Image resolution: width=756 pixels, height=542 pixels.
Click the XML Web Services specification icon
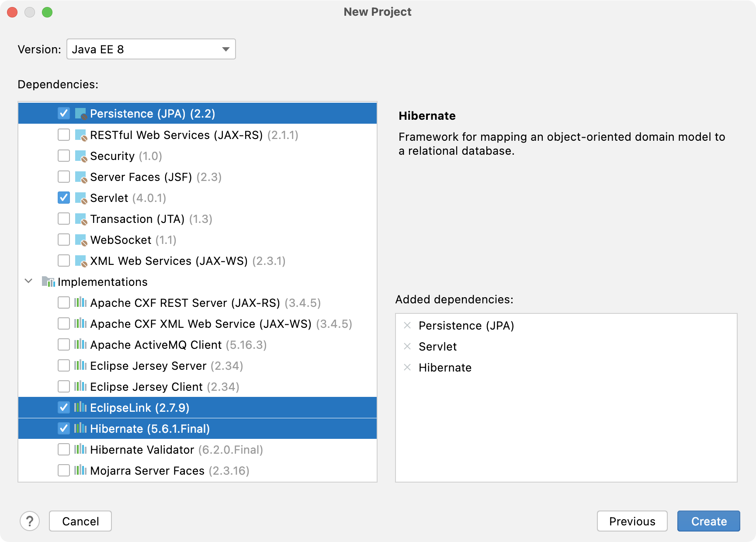(x=81, y=261)
